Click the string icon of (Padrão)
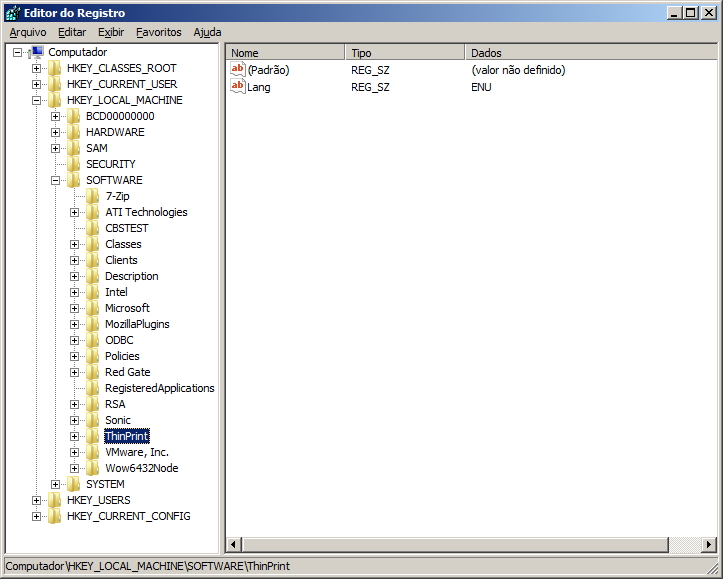The width and height of the screenshot is (723, 579). pos(238,70)
